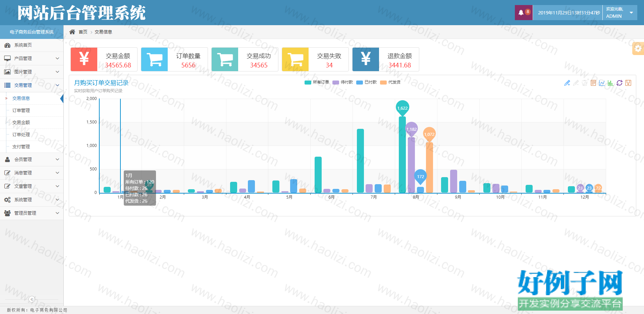Open the orange settings gear panel

point(638,48)
